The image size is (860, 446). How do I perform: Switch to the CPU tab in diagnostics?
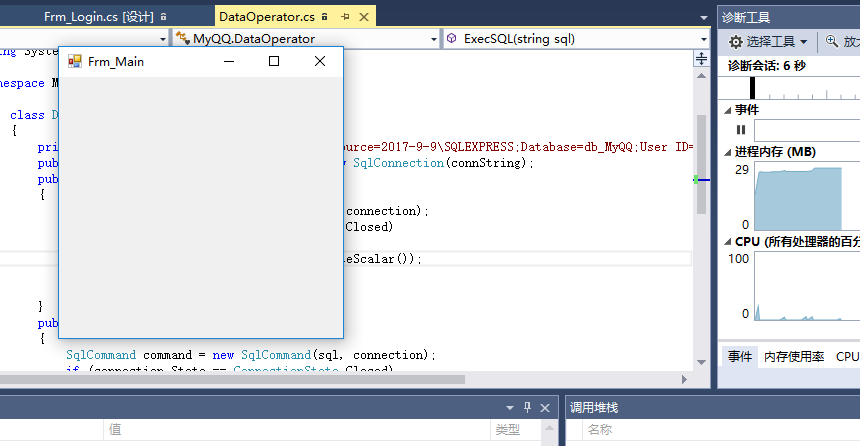coord(847,357)
